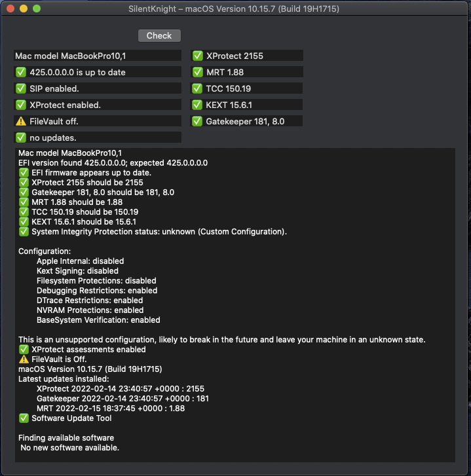Click the 'Latest updates installed:' line
The height and width of the screenshot is (476, 471).
pyautogui.click(x=64, y=379)
